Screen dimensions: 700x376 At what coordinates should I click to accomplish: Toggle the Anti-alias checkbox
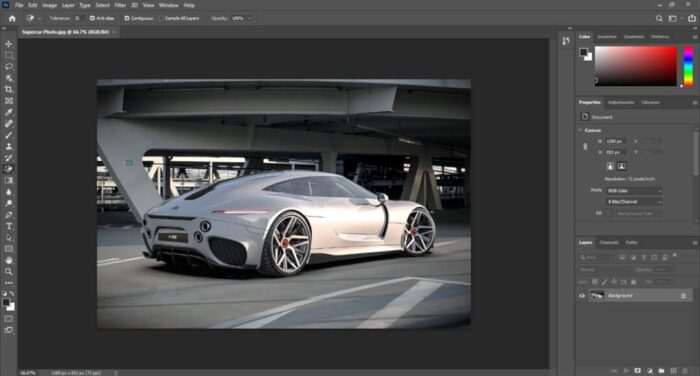pos(92,18)
